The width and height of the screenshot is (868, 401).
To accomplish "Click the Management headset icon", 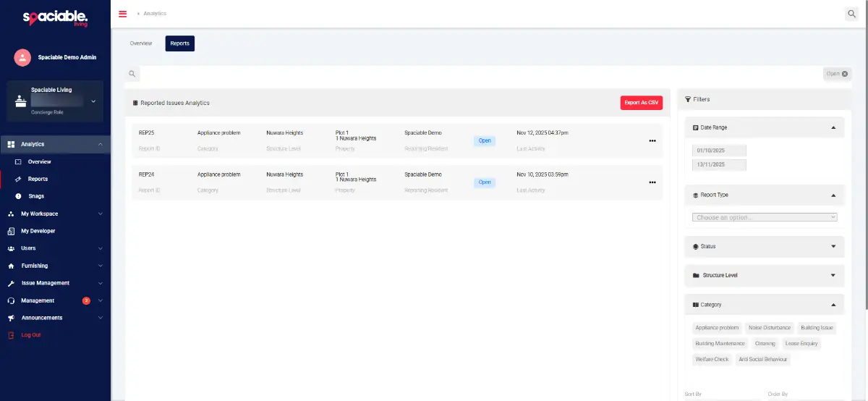I will click(x=11, y=300).
